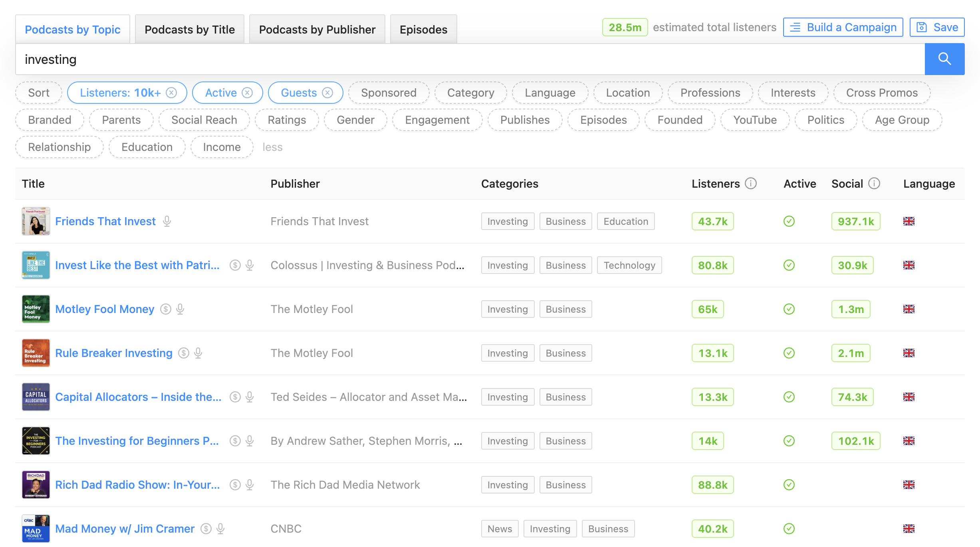The height and width of the screenshot is (547, 980).
Task: Open the Invest Like the Best podcast link
Action: point(137,265)
